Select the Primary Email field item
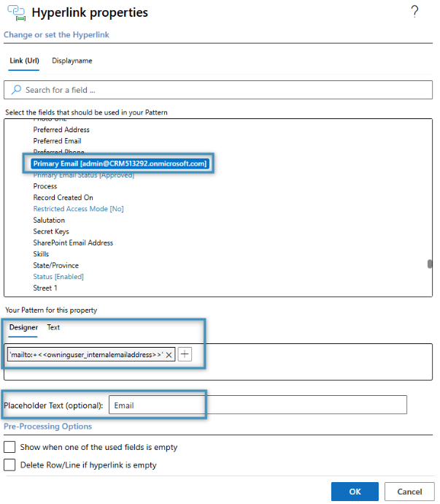Image resolution: width=440 pixels, height=504 pixels. 120,164
